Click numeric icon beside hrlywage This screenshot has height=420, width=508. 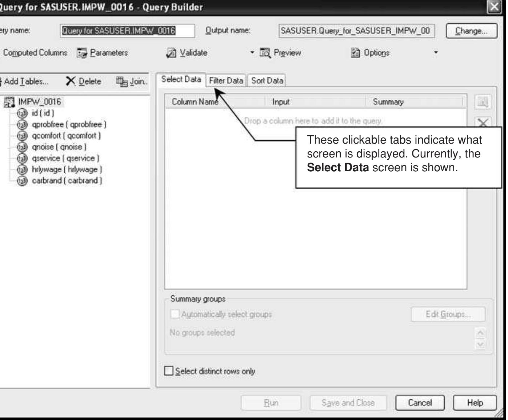(x=23, y=169)
